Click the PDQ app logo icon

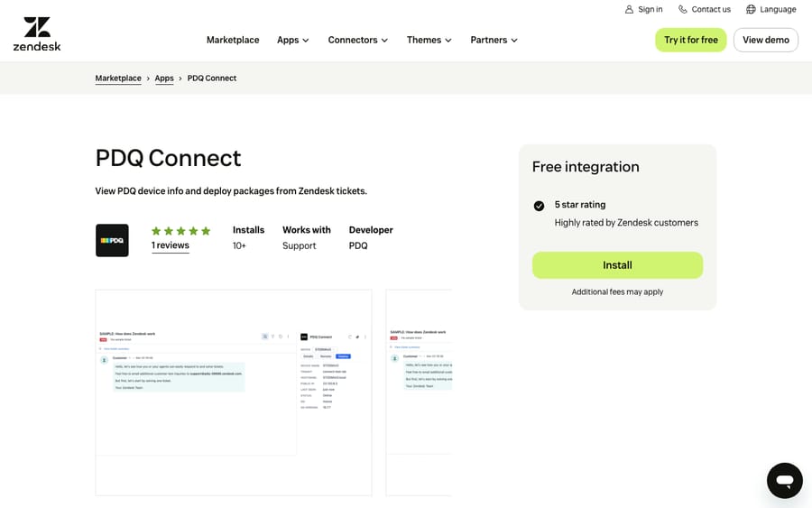click(x=112, y=240)
